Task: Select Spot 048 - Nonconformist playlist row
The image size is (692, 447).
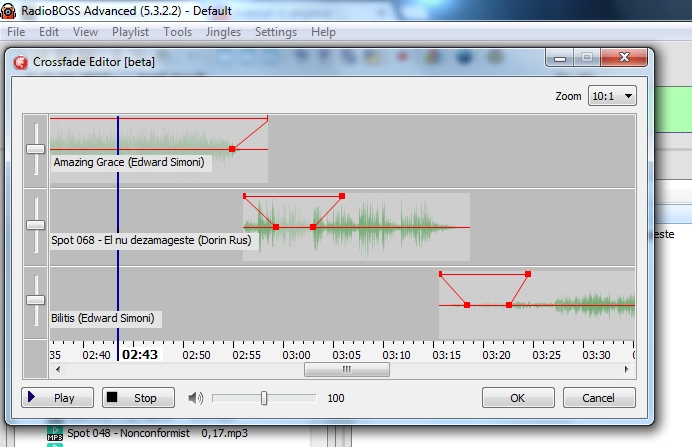Action: click(158, 433)
